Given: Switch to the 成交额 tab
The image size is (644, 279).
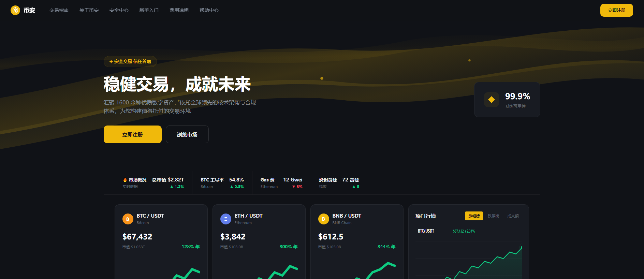Looking at the screenshot, I should [513, 216].
